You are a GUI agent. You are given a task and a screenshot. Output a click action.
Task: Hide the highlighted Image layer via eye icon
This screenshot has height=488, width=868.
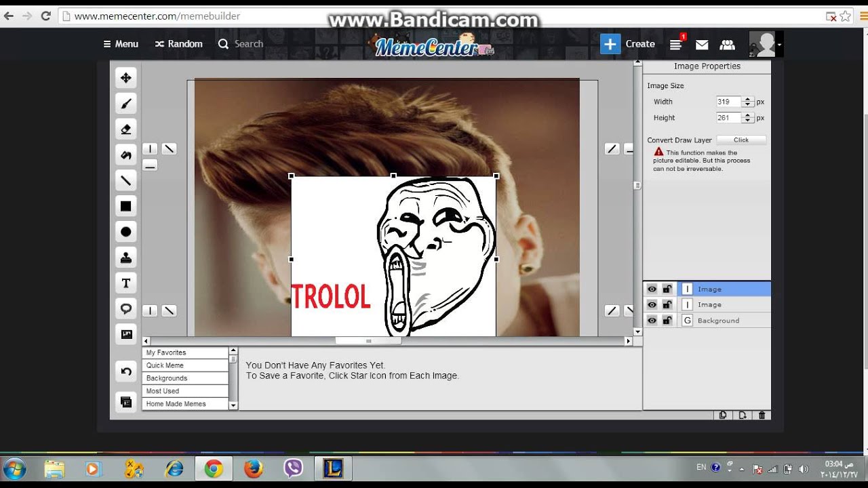pos(652,289)
